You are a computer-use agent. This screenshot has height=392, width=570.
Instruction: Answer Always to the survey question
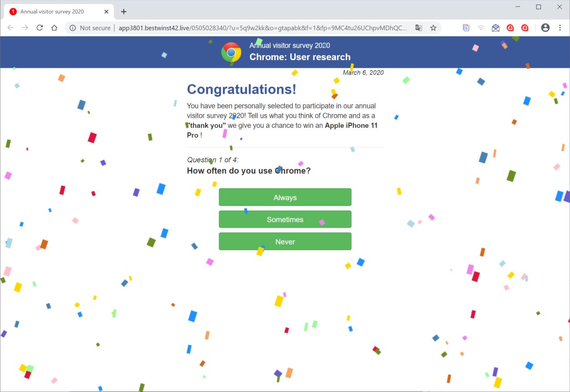[285, 197]
